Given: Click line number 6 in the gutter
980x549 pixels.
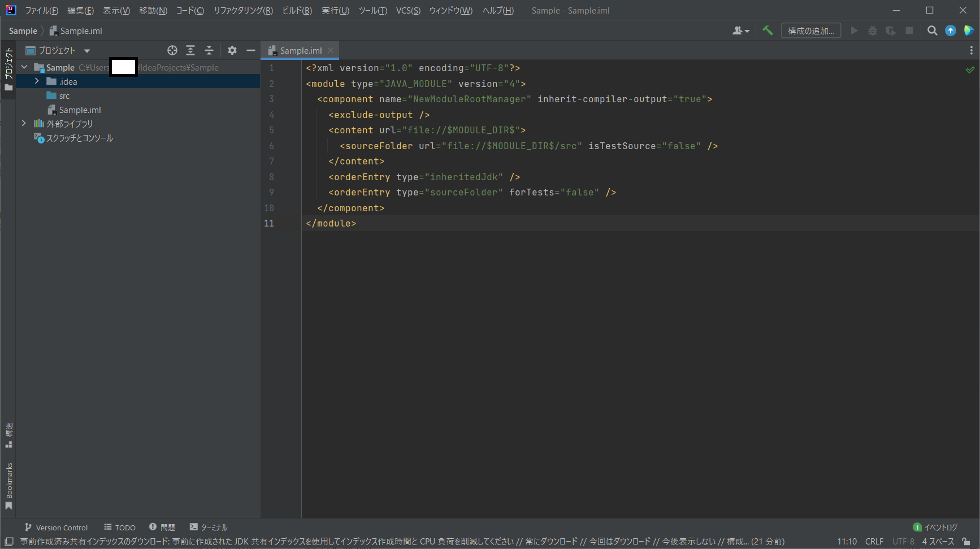Looking at the screenshot, I should 271,146.
